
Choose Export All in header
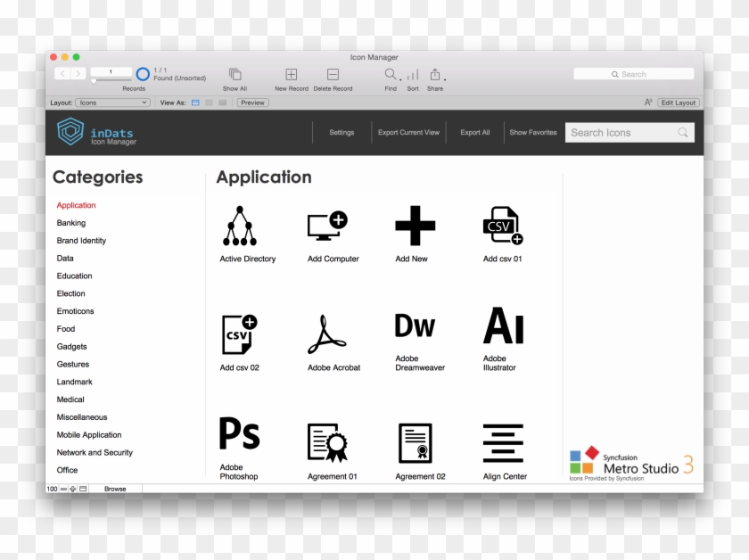point(474,132)
